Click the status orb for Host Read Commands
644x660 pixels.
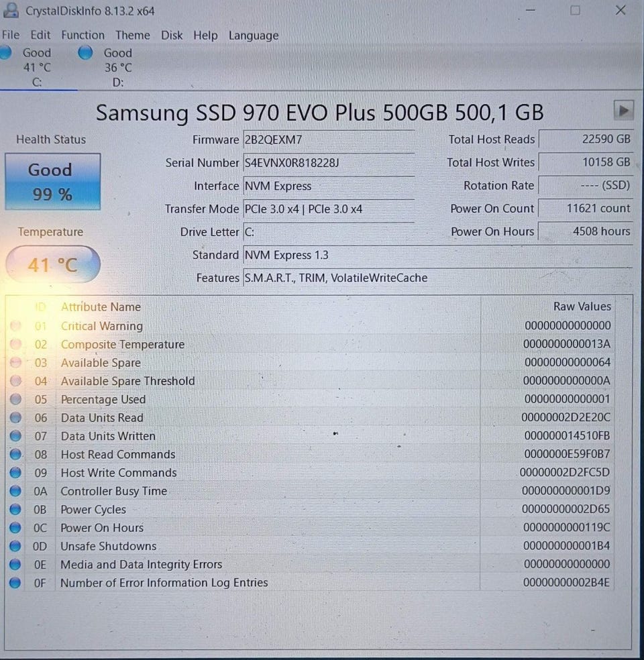(x=15, y=454)
